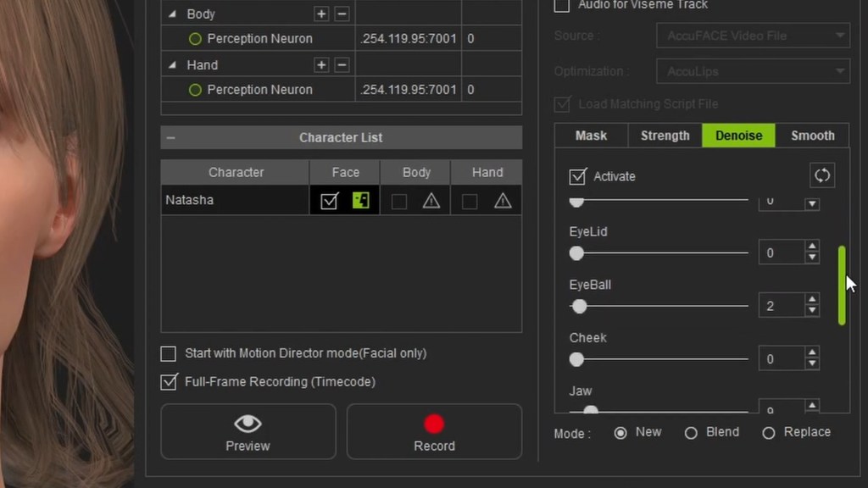
Task: Increase EyeBall value with up arrow
Action: click(812, 299)
